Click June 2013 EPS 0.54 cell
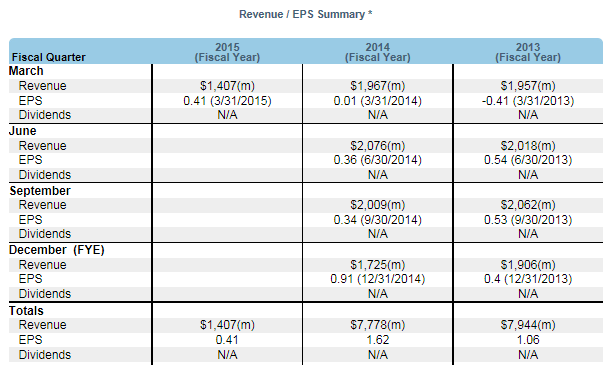The image size is (613, 365). pyautogui.click(x=528, y=160)
